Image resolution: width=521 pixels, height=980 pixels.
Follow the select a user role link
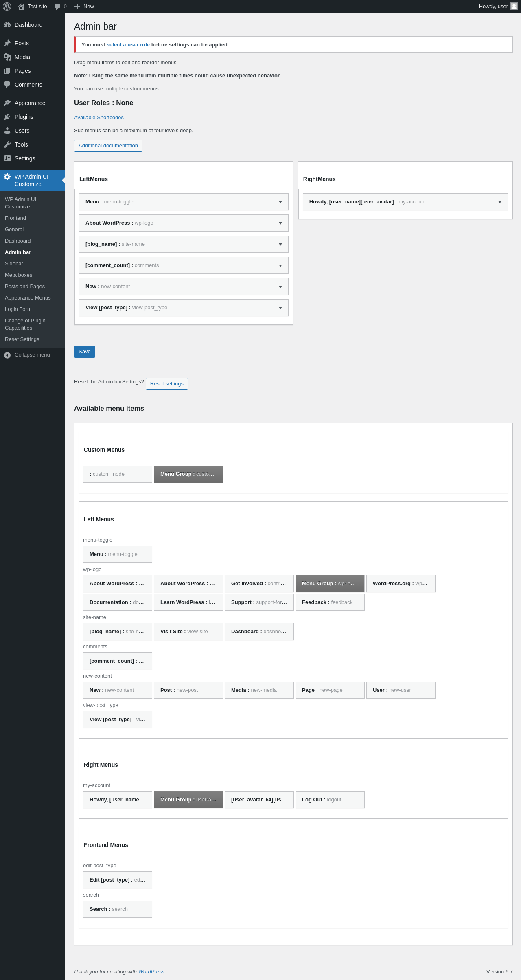[x=128, y=45]
